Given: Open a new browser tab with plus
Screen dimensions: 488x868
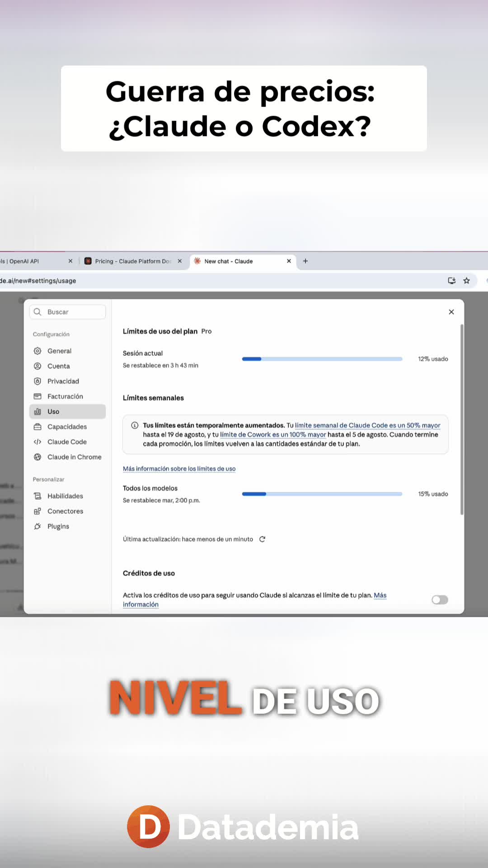Looking at the screenshot, I should pyautogui.click(x=305, y=261).
